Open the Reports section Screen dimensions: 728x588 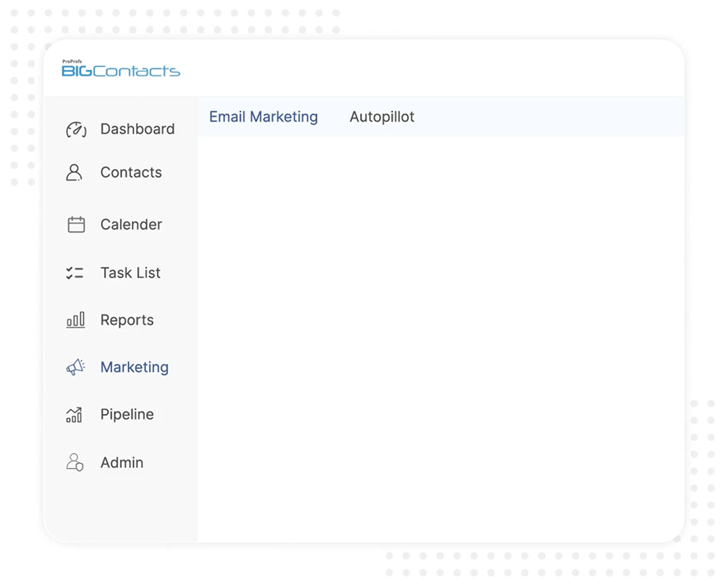(127, 320)
